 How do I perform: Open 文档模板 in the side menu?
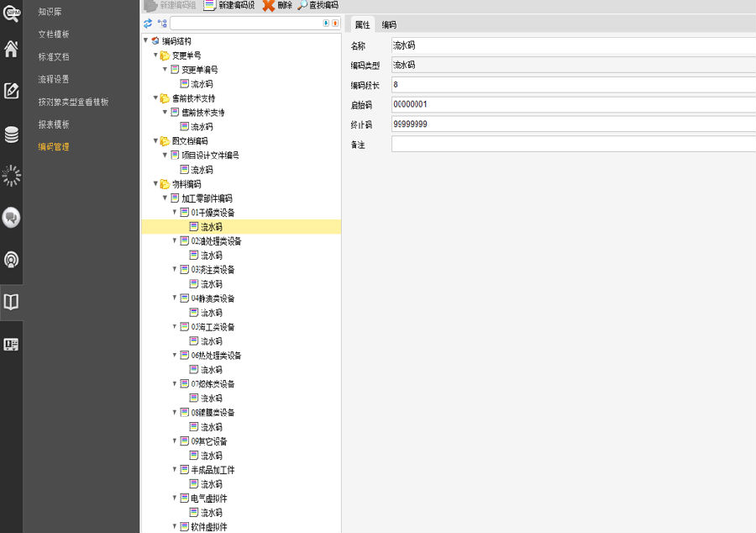pos(54,34)
